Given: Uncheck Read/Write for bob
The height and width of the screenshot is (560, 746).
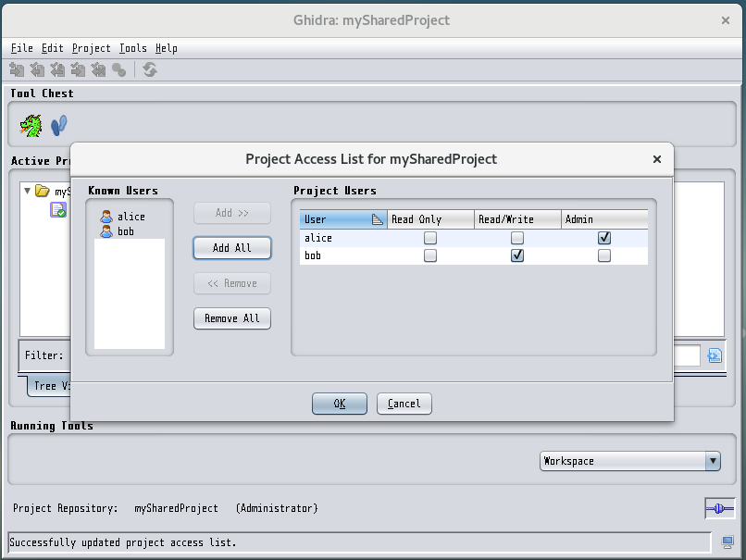Looking at the screenshot, I should [x=517, y=255].
